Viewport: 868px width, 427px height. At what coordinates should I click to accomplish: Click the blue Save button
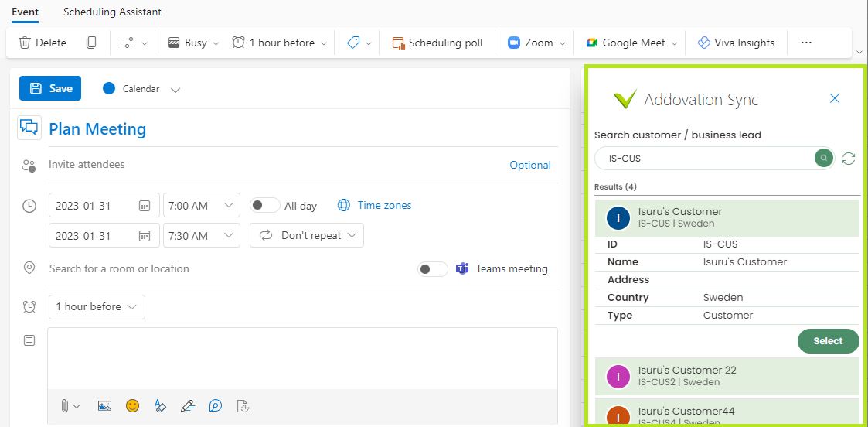[x=50, y=88]
